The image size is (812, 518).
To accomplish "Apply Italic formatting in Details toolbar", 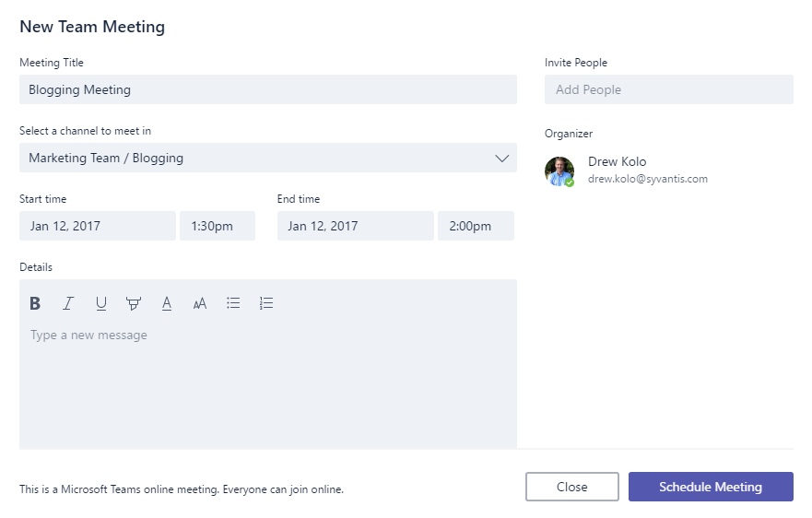I will click(x=68, y=303).
